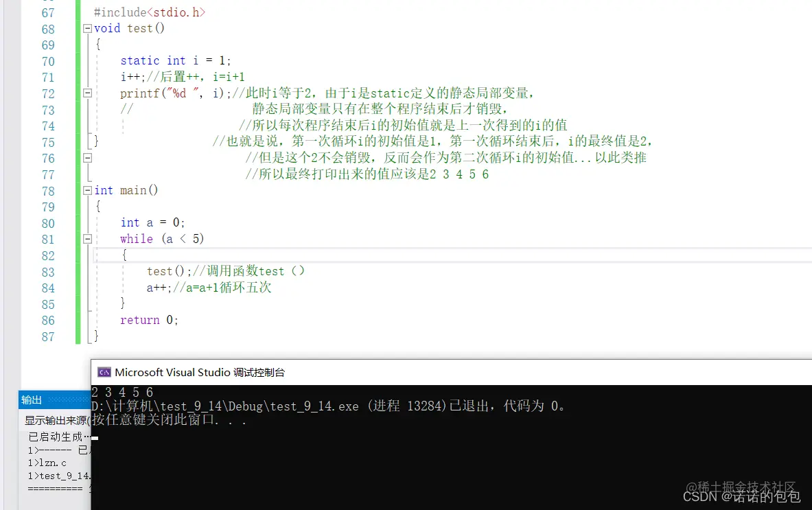The image size is (812, 510).
Task: Click line number 70 in the gutter
Action: [48, 62]
